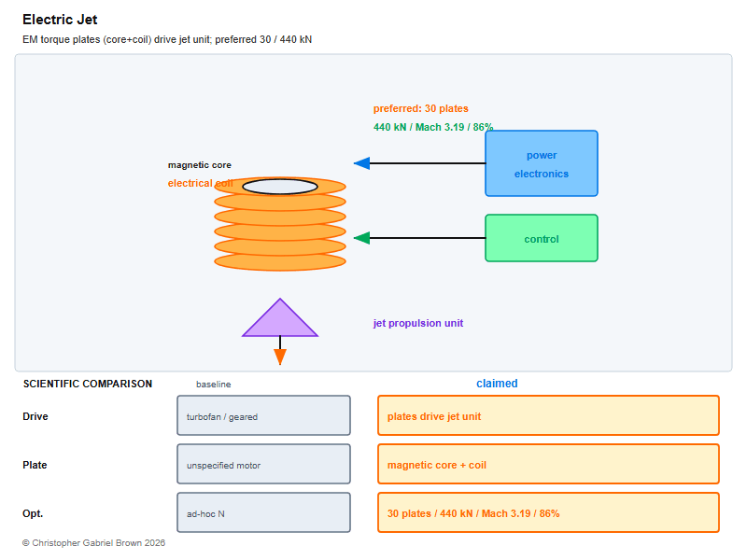Click the electrical coil orange label
The height and width of the screenshot is (560, 747).
point(200,183)
